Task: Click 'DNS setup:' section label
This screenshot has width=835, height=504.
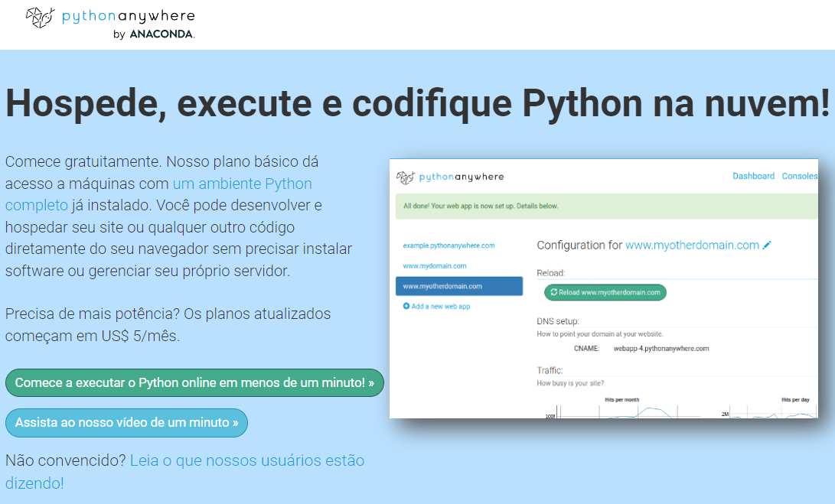Action: click(557, 321)
